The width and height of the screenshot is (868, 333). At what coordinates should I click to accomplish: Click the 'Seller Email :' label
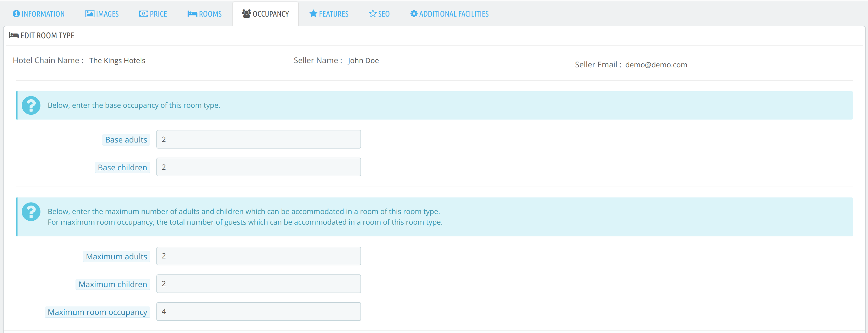point(598,65)
